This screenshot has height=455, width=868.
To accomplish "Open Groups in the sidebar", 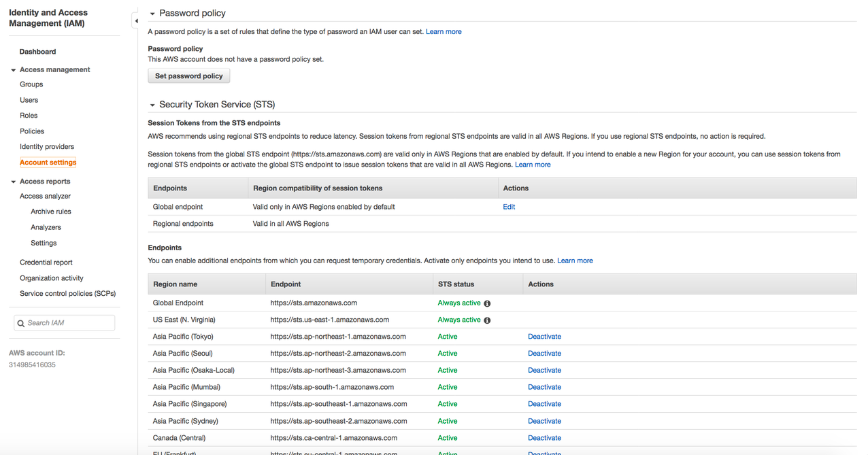I will point(31,84).
